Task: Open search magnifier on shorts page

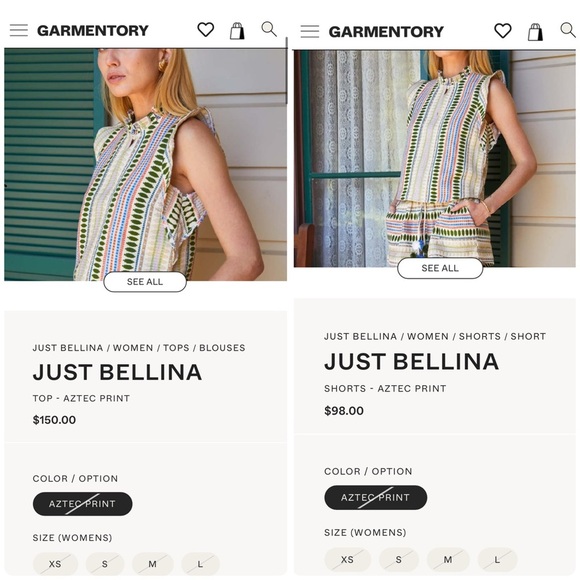Action: (x=568, y=30)
